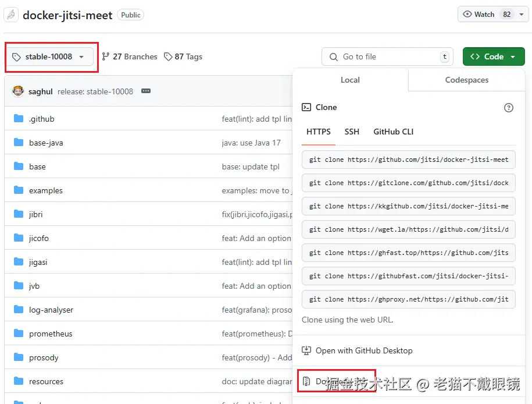Open the jicofo folder
532x404 pixels.
tap(39, 238)
